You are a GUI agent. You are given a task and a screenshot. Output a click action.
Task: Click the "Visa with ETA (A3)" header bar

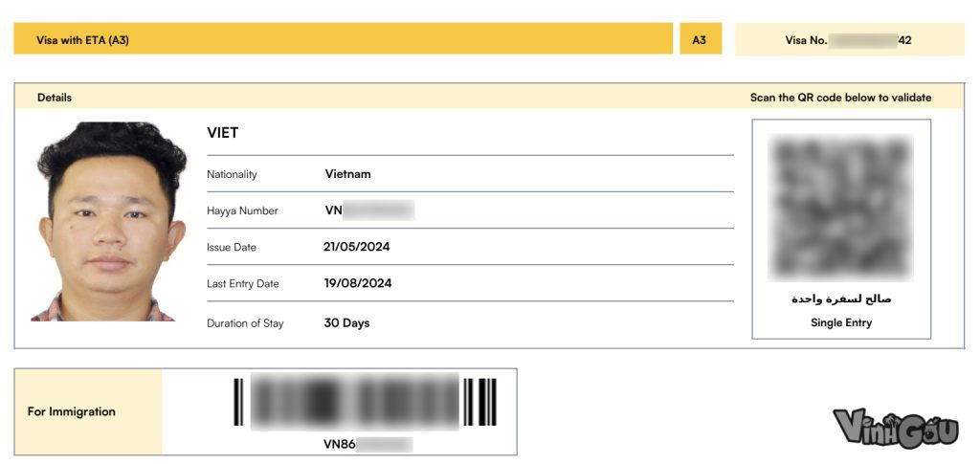pos(343,40)
